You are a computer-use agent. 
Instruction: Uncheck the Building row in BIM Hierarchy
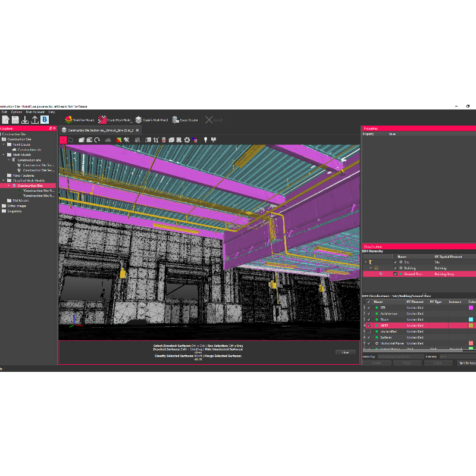pyautogui.click(x=395, y=268)
